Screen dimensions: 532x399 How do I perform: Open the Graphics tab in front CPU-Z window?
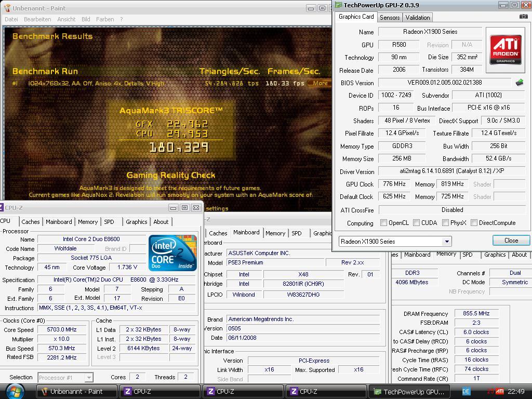click(137, 221)
